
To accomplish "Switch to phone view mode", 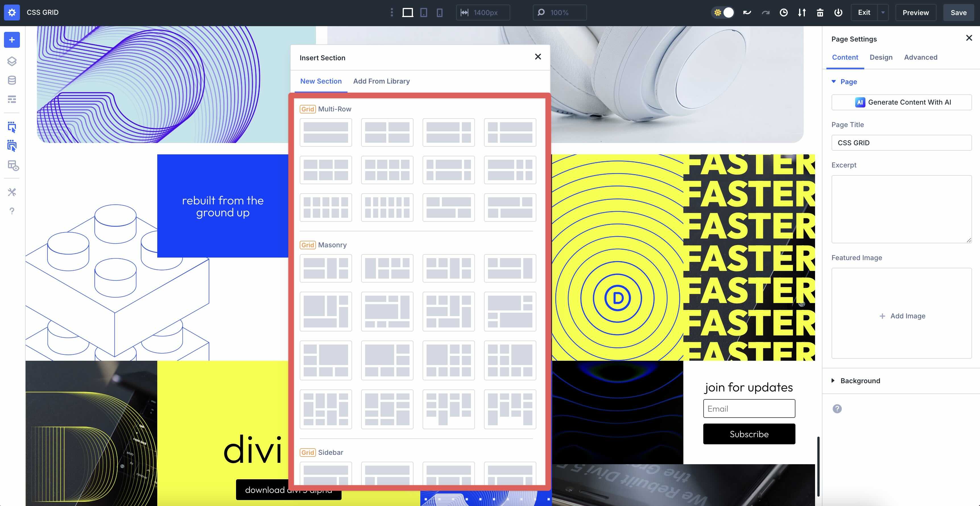I will (x=440, y=13).
